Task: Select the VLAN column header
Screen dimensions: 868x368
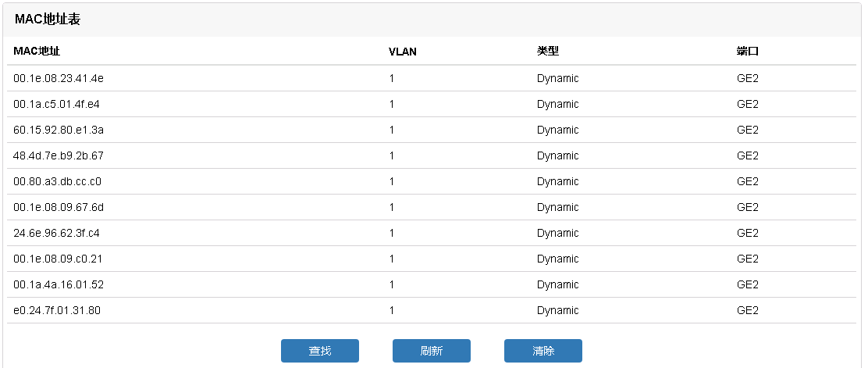Action: (403, 52)
